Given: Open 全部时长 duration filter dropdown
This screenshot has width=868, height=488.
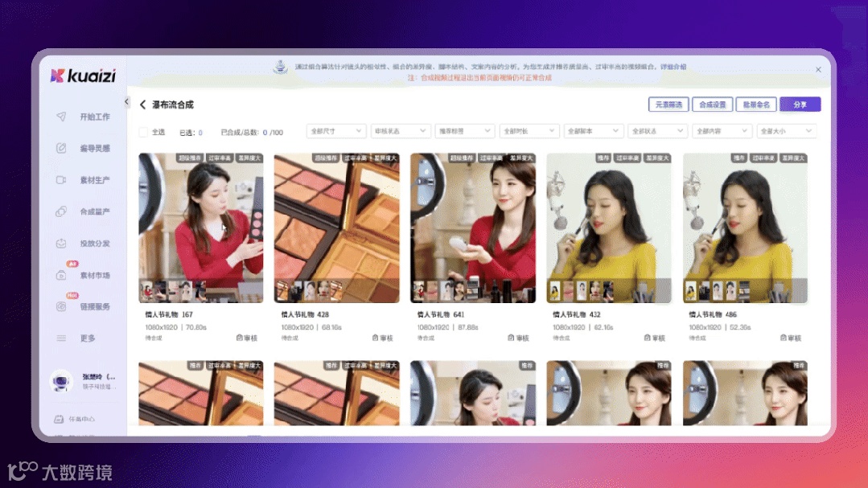Looking at the screenshot, I should [529, 131].
